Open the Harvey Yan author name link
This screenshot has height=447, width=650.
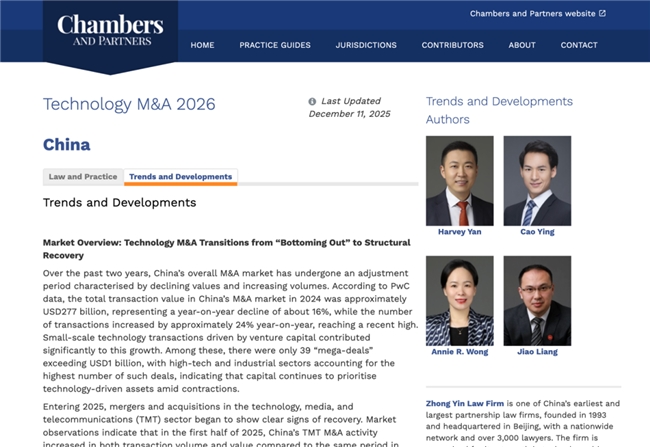click(459, 232)
